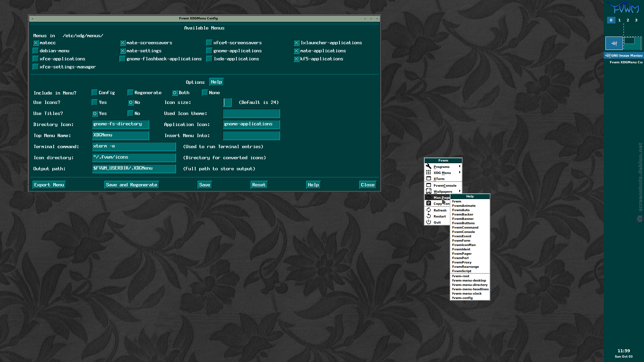Image resolution: width=644 pixels, height=362 pixels.
Task: Select Config for Include in Menu
Action: click(95, 93)
